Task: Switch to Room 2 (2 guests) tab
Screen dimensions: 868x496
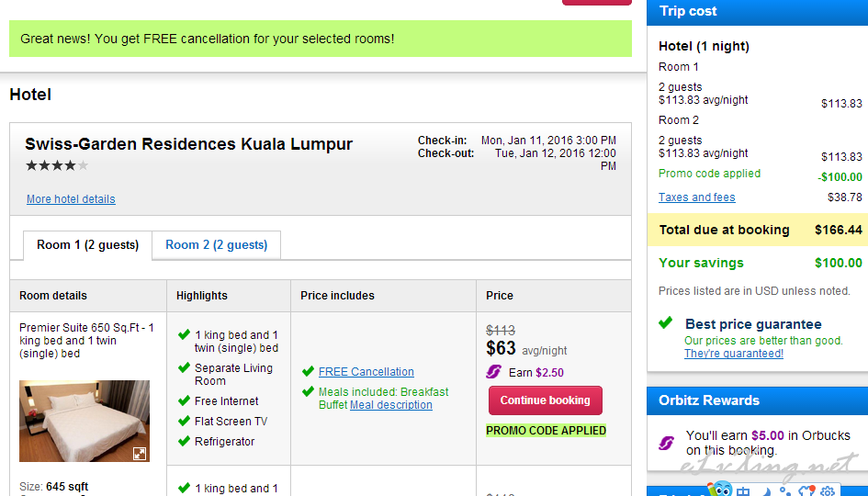Action: [x=217, y=244]
